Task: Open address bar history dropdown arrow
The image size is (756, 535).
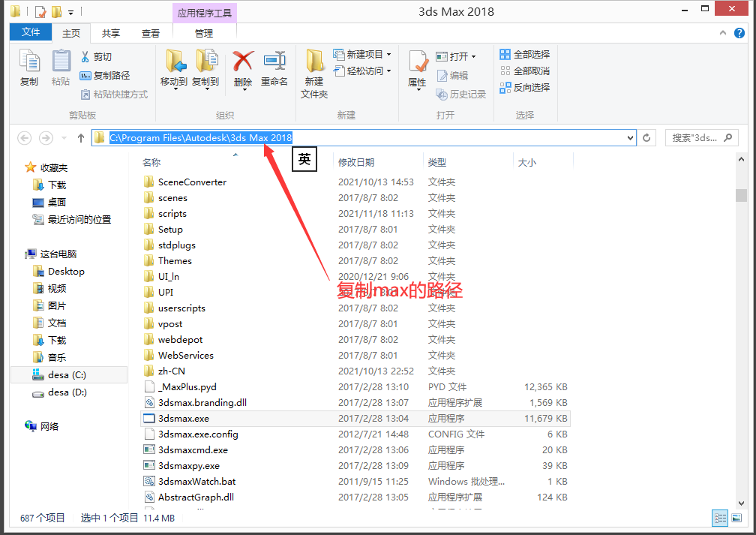Action: pos(630,138)
